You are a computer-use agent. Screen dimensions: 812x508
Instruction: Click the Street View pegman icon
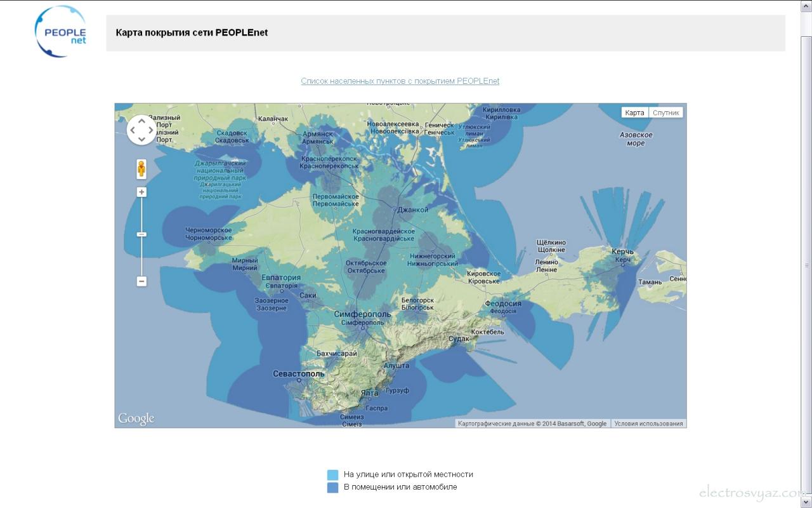point(141,169)
